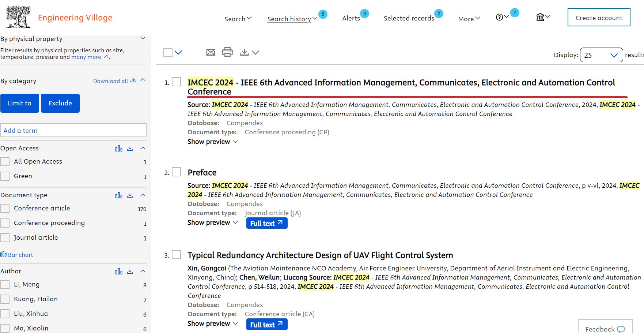Expand Show preview for the first result

point(213,142)
